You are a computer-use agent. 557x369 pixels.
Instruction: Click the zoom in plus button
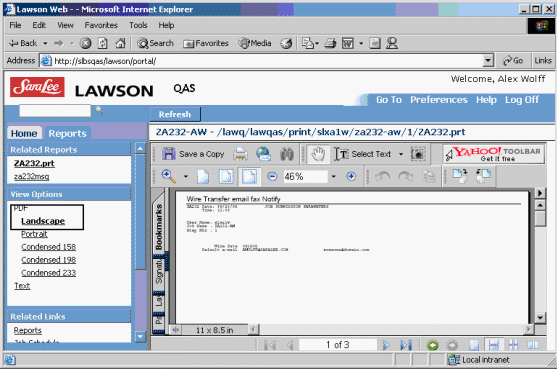[351, 177]
